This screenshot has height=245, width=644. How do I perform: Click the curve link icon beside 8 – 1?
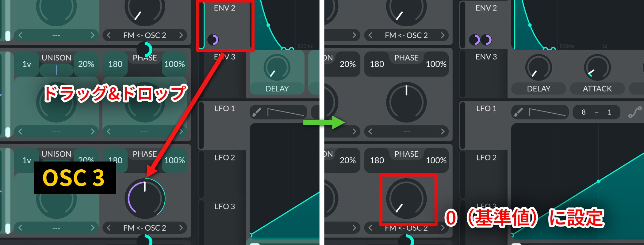coord(635,112)
